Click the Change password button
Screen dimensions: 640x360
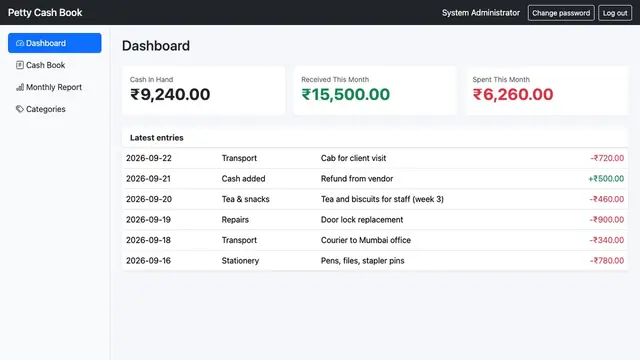(x=561, y=13)
